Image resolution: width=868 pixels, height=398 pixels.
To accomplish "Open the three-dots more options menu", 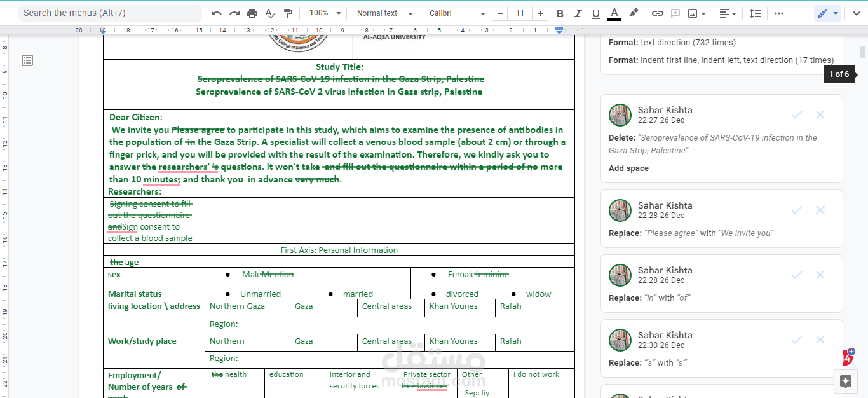I will (x=779, y=13).
